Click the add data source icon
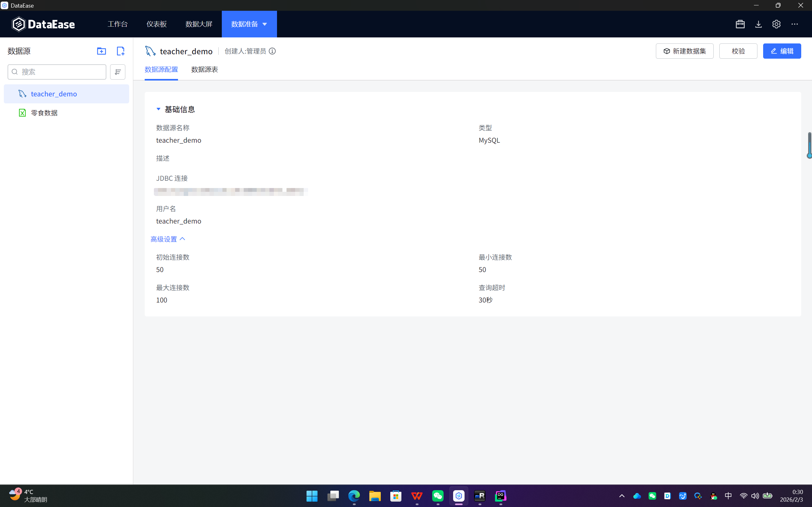Screen dimensions: 812x507 click(x=121, y=51)
